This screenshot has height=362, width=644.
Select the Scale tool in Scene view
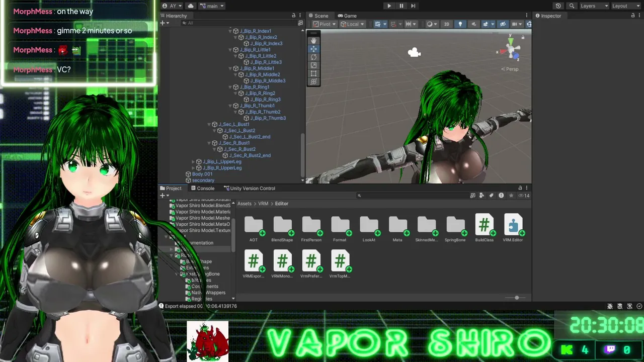[313, 65]
